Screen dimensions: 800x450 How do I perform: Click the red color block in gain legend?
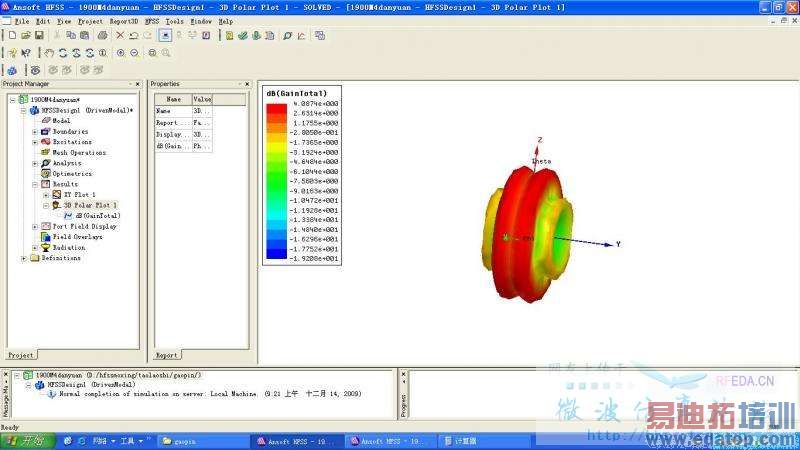[277, 108]
